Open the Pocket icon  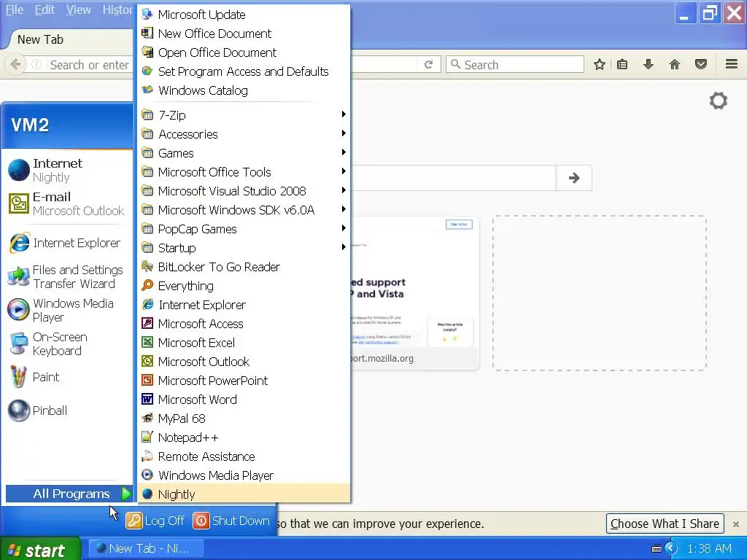(x=701, y=64)
